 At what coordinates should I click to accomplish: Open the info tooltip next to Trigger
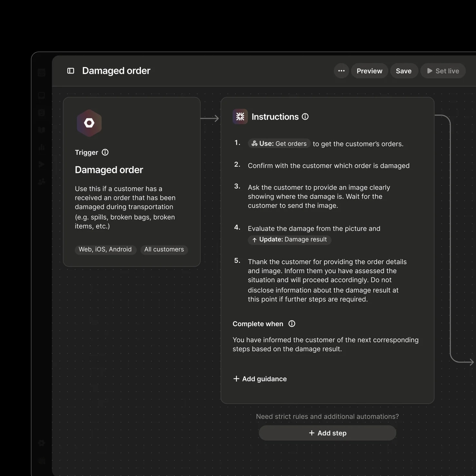105,152
